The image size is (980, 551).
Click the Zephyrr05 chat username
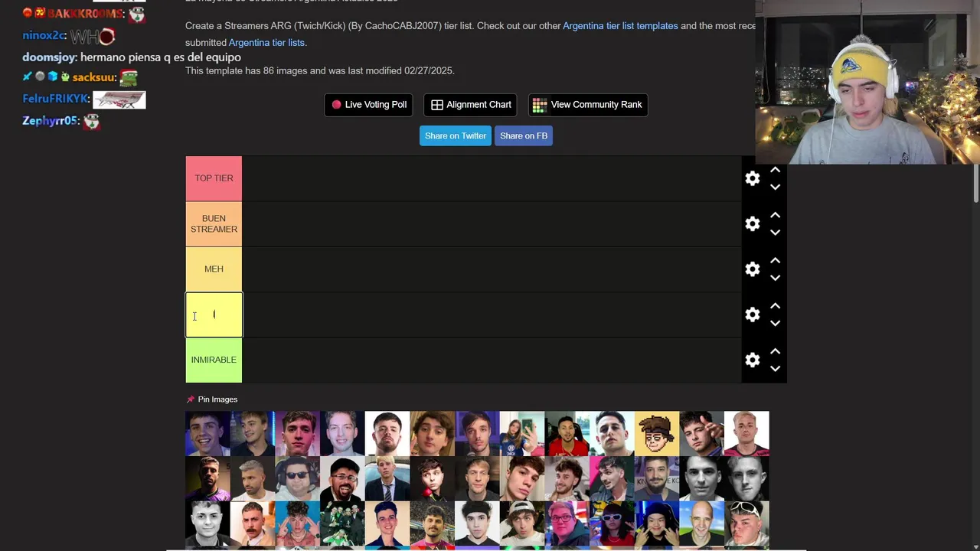(51, 121)
